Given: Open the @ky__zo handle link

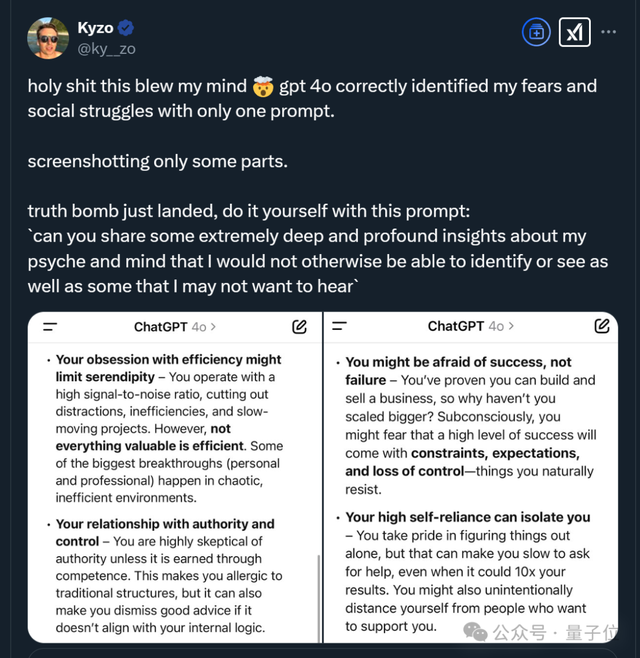Looking at the screenshot, I should pos(106,48).
